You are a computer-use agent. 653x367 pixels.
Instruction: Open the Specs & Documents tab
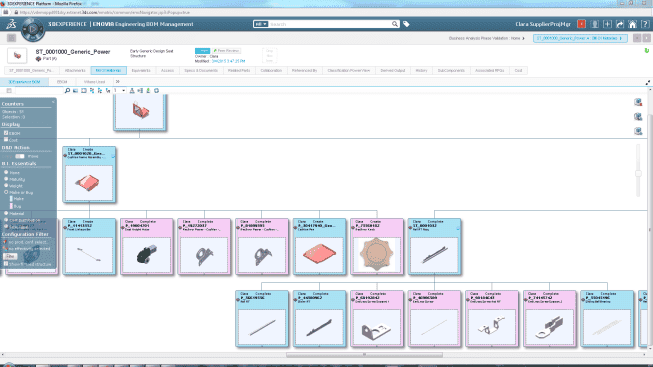tap(201, 70)
